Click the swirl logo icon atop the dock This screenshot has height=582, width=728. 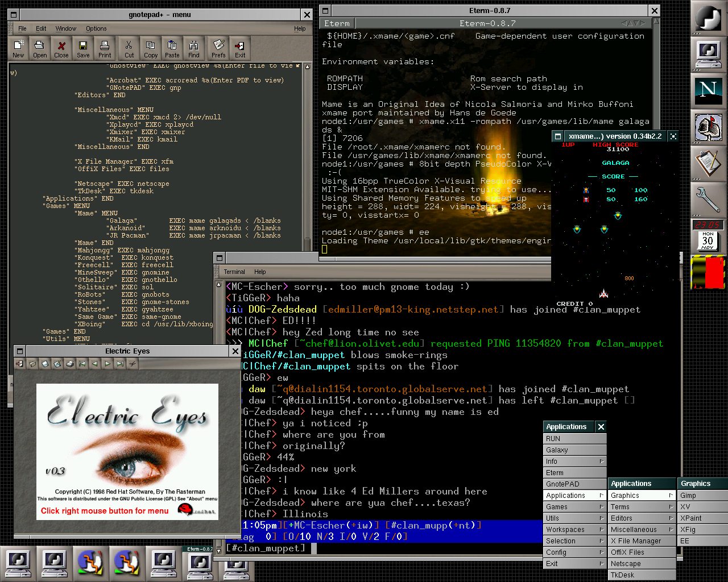pyautogui.click(x=709, y=18)
